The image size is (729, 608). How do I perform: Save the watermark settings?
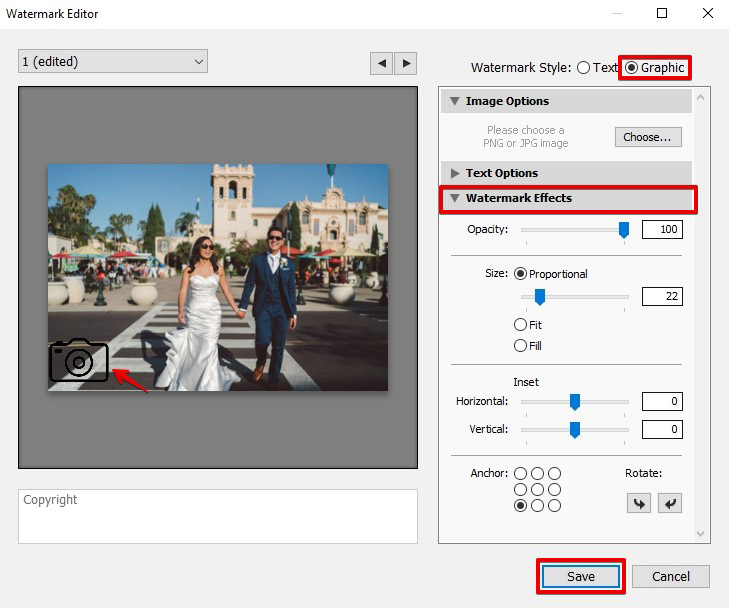(x=581, y=577)
